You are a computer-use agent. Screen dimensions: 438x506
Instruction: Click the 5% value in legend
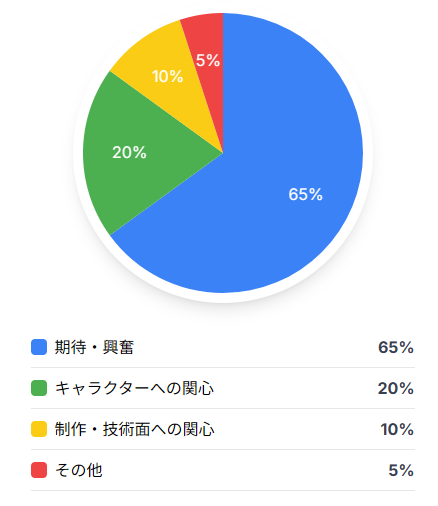point(401,470)
